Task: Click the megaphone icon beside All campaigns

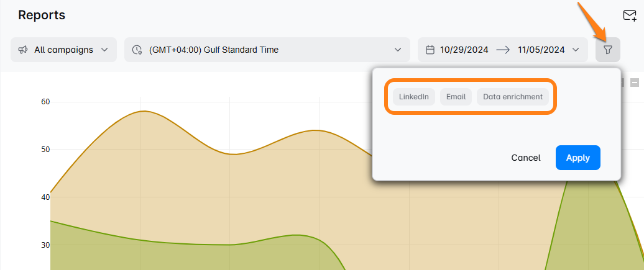Action: (23, 50)
